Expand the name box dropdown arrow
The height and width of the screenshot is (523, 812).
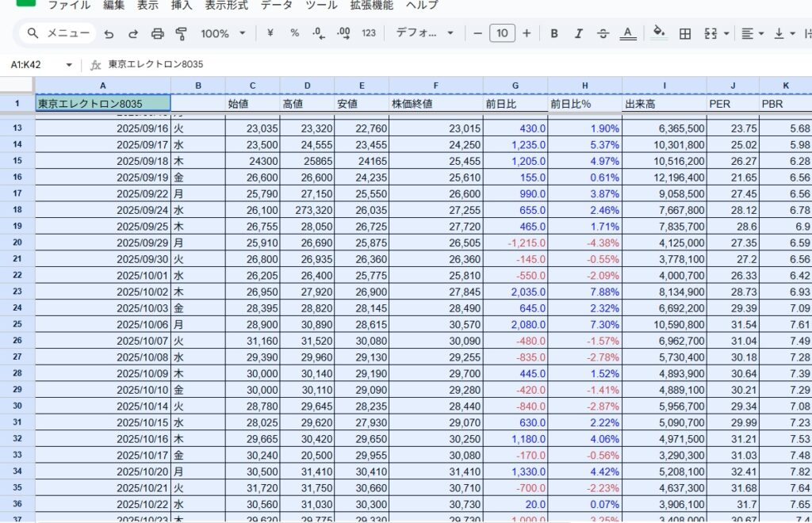pos(69,64)
